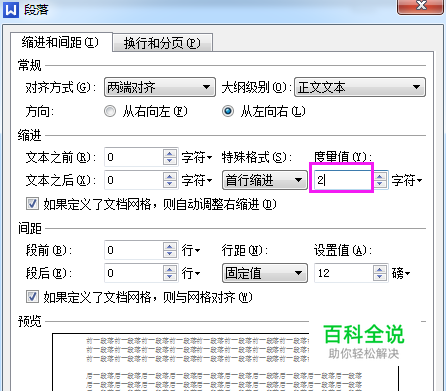Click the 段前 spacing input field
This screenshot has width=446, height=391.
click(134, 250)
